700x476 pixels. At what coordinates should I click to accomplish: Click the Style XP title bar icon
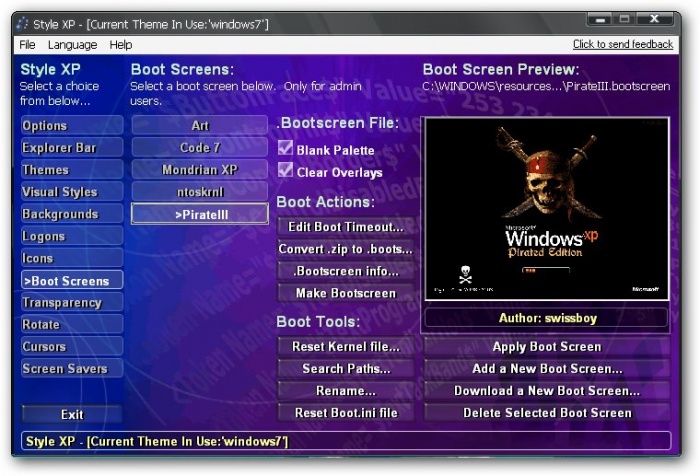coord(22,23)
